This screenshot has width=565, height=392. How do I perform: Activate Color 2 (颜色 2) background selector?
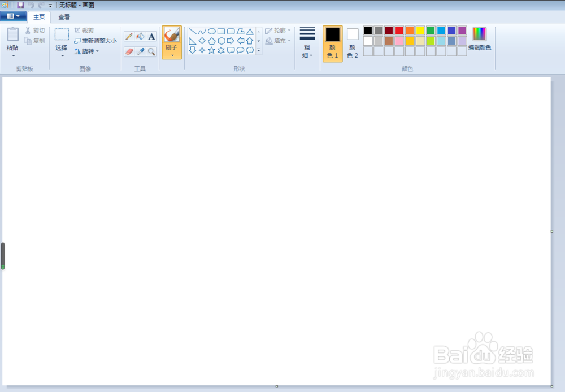[x=353, y=43]
